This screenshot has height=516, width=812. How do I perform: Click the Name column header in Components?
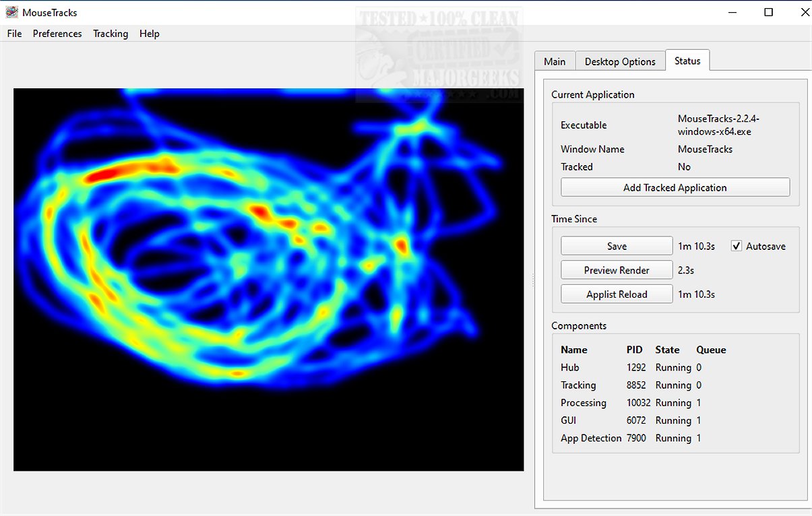coord(574,350)
